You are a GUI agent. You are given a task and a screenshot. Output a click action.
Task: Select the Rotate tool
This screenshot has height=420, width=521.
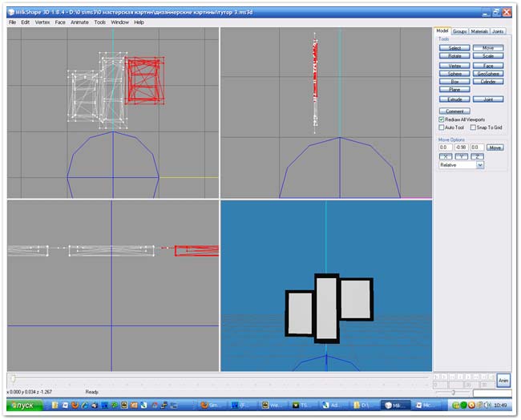click(x=454, y=56)
